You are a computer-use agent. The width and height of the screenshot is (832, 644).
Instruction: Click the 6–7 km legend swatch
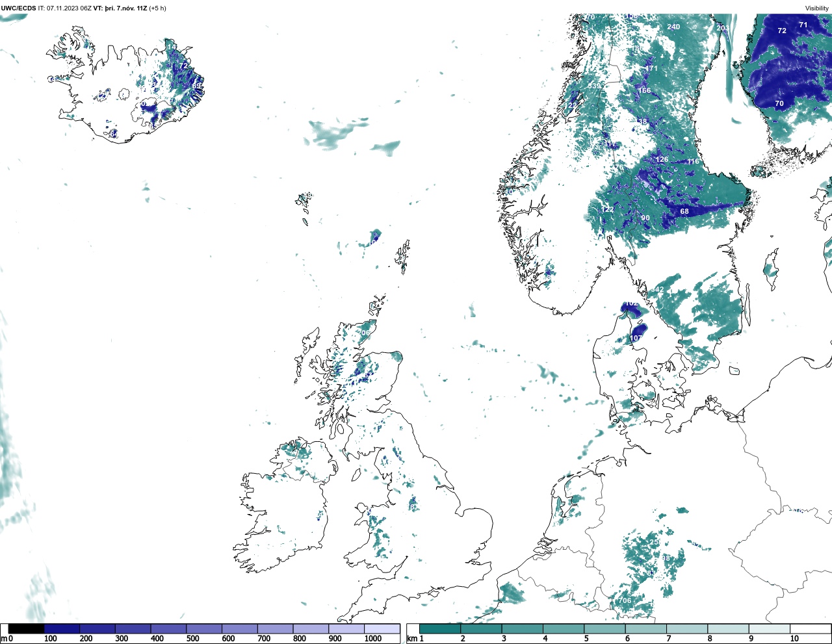[x=645, y=628]
